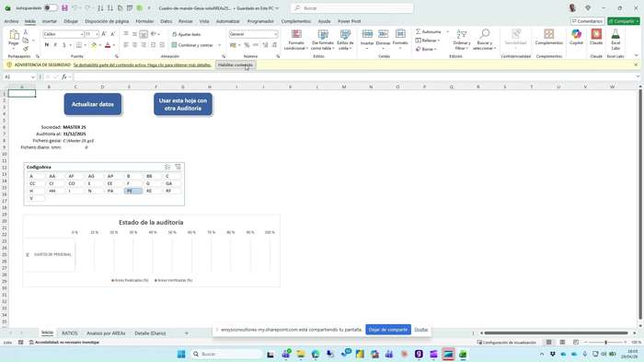Click the green Compartir button
This screenshot has height=362, width=644.
pyautogui.click(x=624, y=21)
